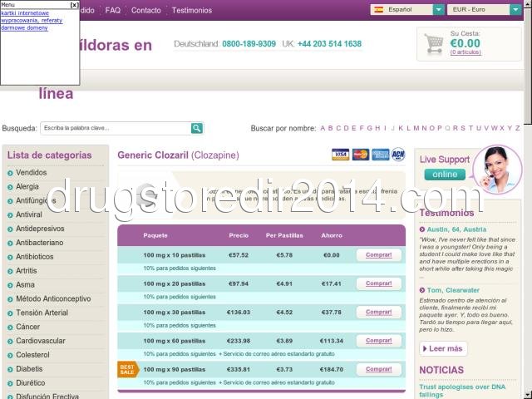
Task: Select the Cardiovascular category
Action: [x=41, y=341]
